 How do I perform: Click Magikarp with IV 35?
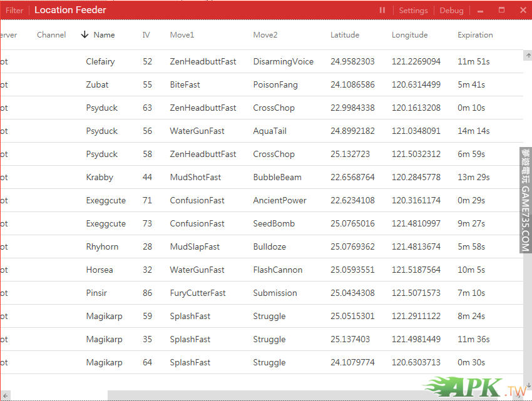click(104, 339)
